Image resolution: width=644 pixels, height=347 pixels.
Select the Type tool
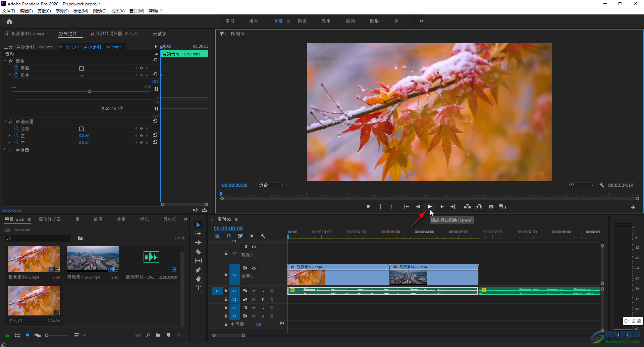tap(198, 288)
